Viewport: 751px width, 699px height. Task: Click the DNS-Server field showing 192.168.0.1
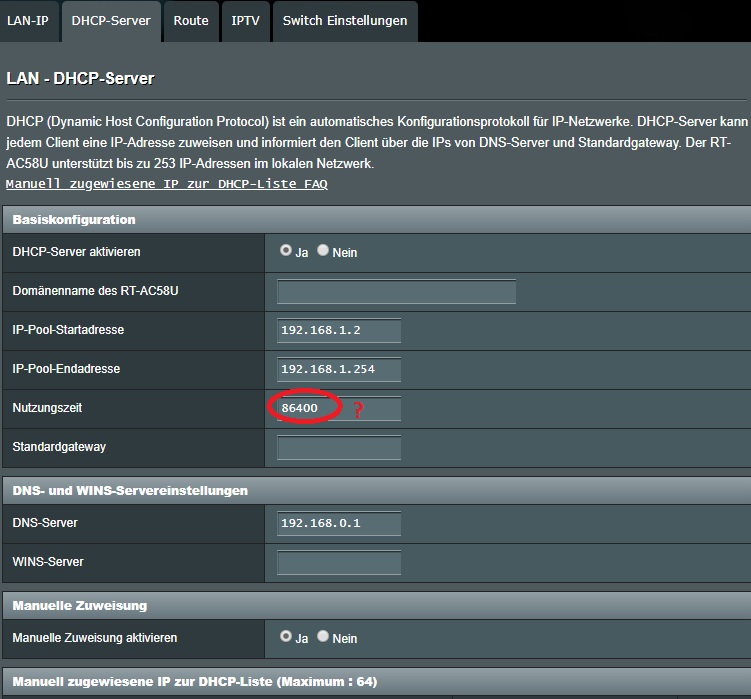tap(339, 524)
